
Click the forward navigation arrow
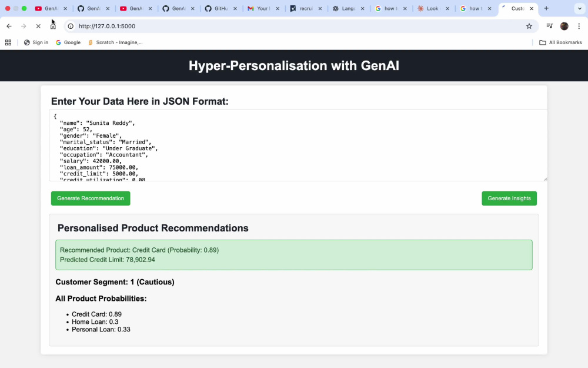point(24,26)
